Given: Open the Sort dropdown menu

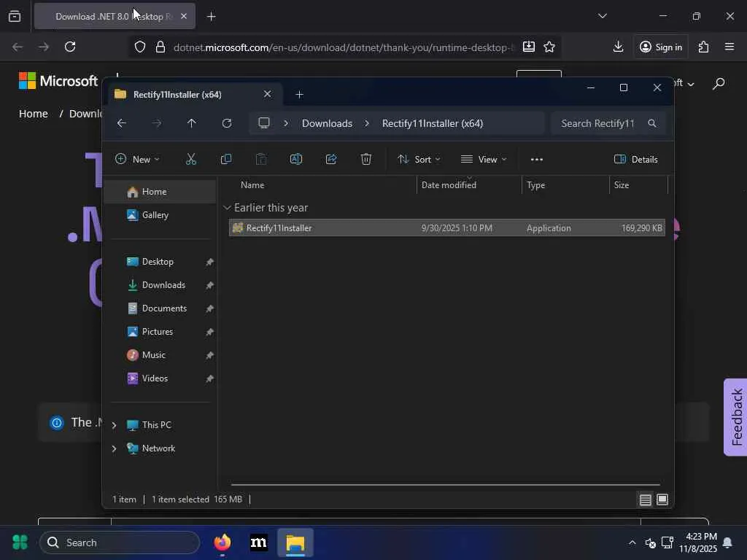Looking at the screenshot, I should click(419, 159).
